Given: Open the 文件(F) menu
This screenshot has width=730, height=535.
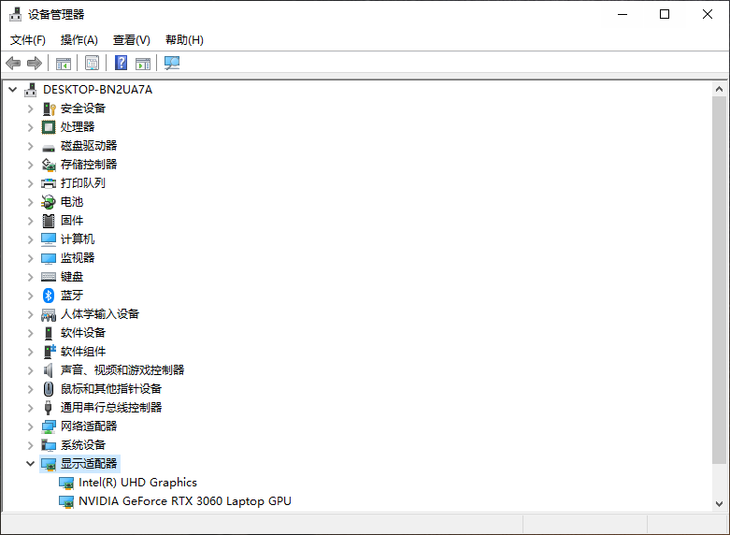Looking at the screenshot, I should 28,40.
